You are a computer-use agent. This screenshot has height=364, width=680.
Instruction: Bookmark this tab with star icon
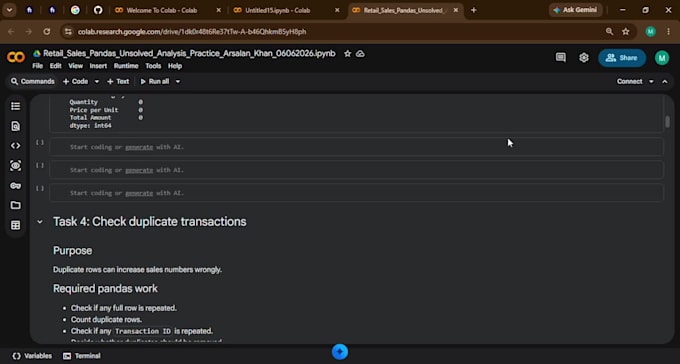(x=626, y=32)
